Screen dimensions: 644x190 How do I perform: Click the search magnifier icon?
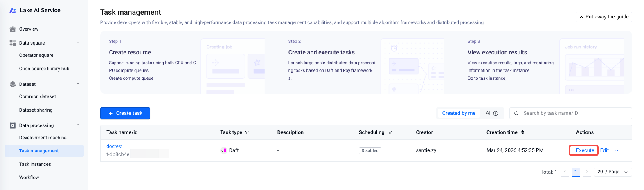pos(516,114)
